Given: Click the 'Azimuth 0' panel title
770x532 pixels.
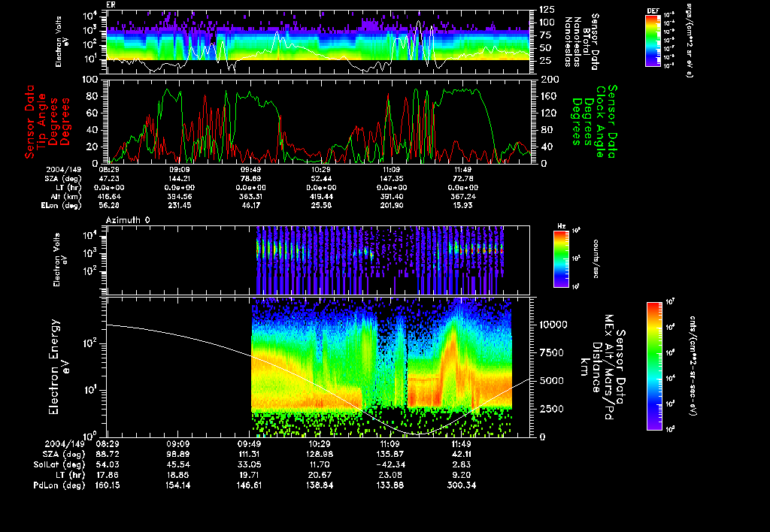Looking at the screenshot, I should (x=128, y=220).
